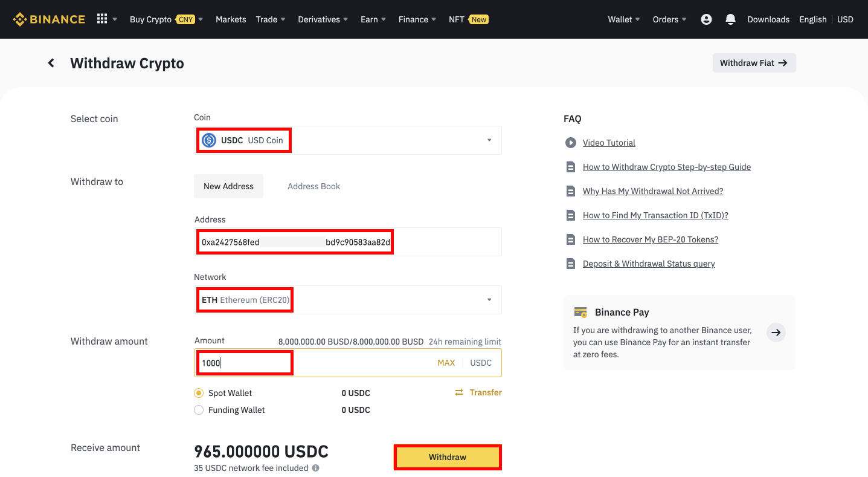Image resolution: width=868 pixels, height=477 pixels.
Task: Click the Binance logo
Action: 48,19
